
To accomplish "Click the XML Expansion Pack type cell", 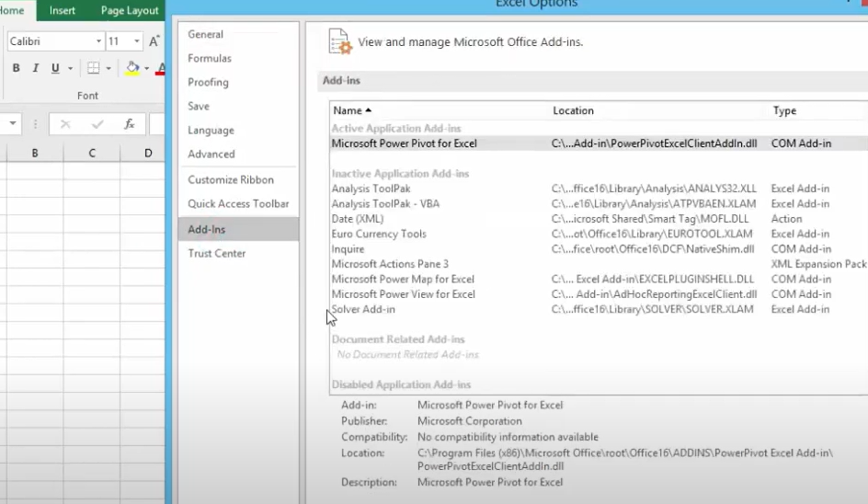I will [818, 264].
